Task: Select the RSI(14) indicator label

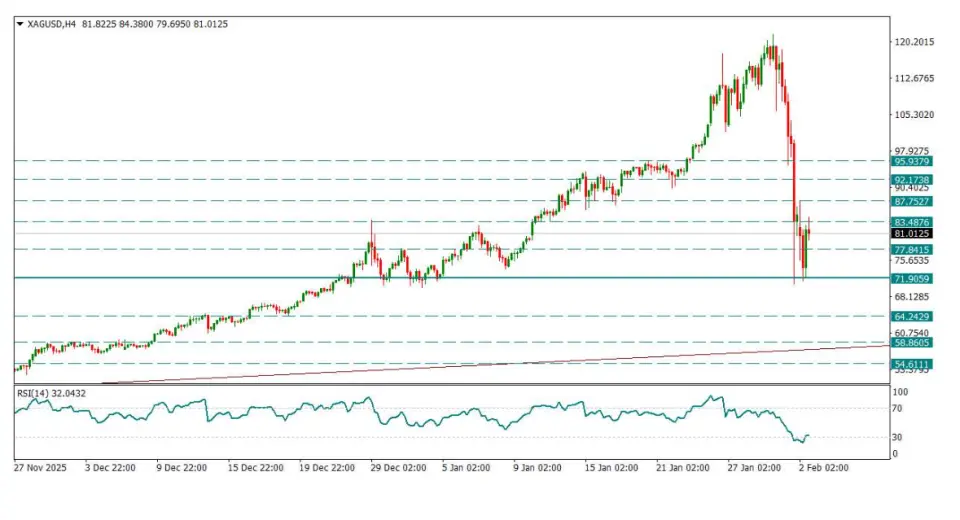Action: (x=34, y=393)
